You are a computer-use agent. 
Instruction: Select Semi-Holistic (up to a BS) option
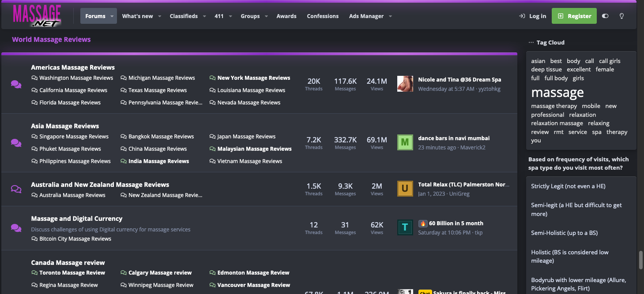click(x=564, y=233)
